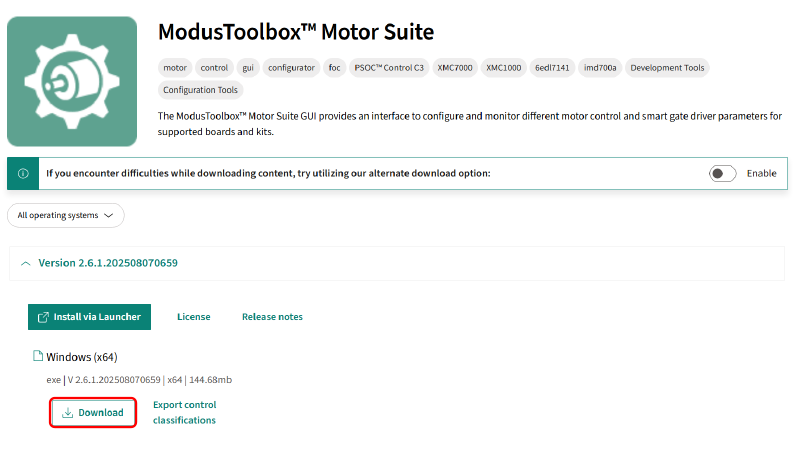Select the control tag

(x=214, y=68)
